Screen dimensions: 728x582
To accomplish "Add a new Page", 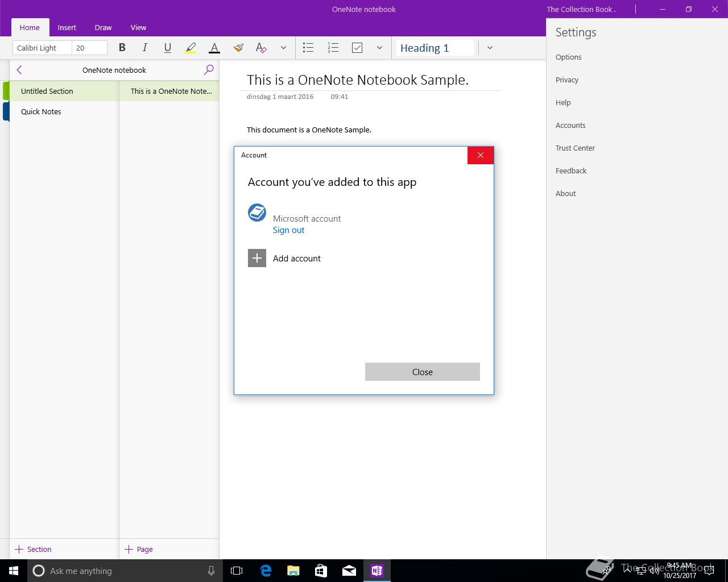I will click(139, 549).
